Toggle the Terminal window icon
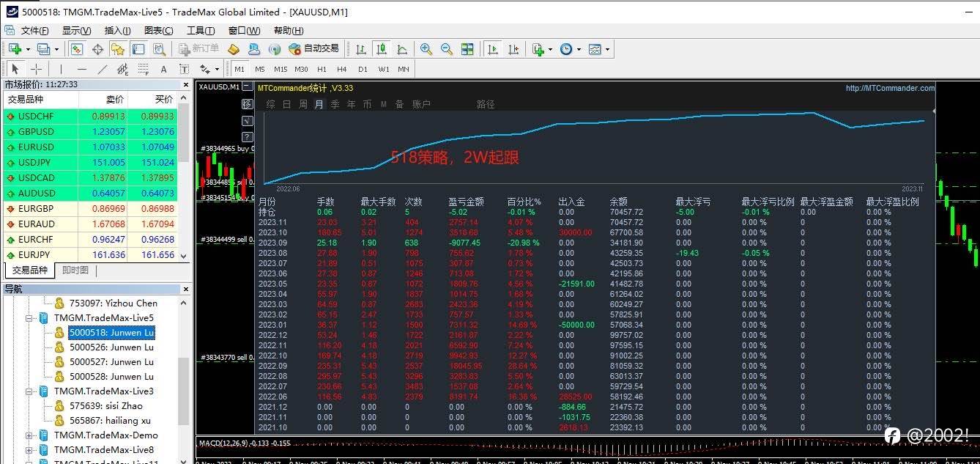The width and height of the screenshot is (980, 464). [x=138, y=49]
